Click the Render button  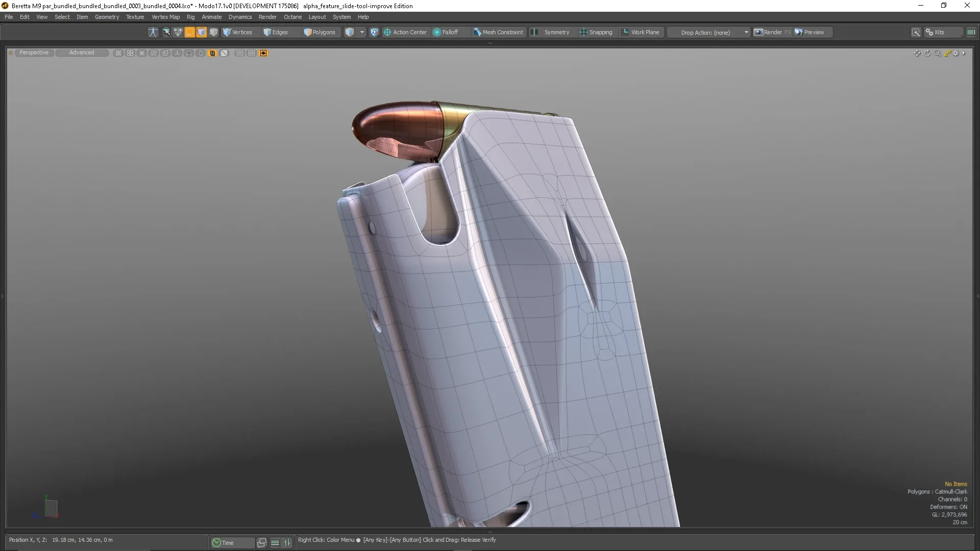pyautogui.click(x=772, y=32)
